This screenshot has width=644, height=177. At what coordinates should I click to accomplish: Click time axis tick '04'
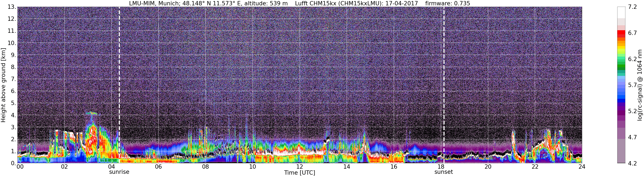coord(111,167)
